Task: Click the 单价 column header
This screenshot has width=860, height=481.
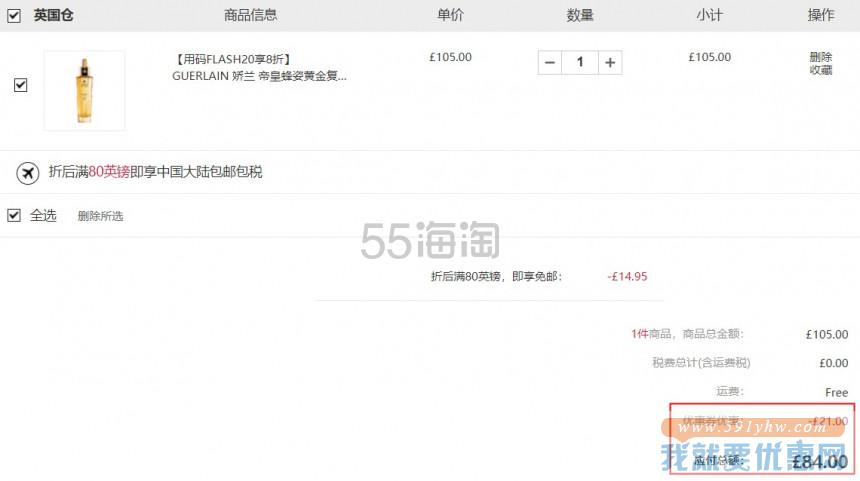Action: point(450,15)
